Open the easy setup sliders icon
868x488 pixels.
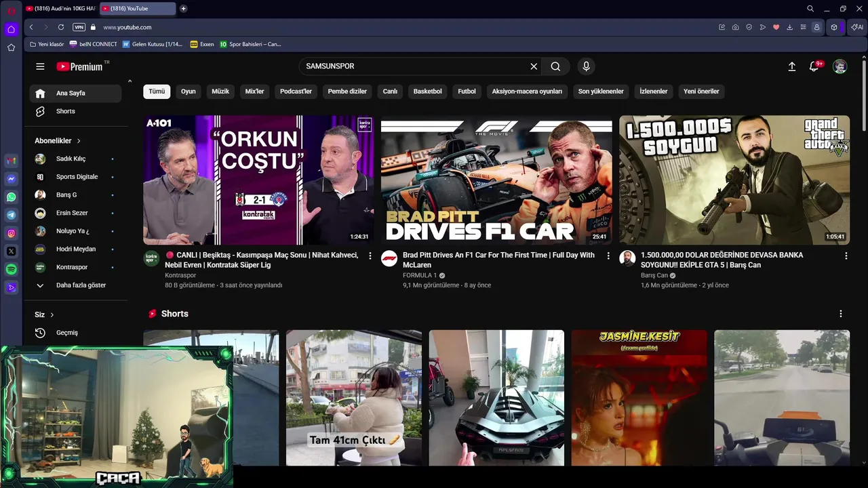click(804, 27)
